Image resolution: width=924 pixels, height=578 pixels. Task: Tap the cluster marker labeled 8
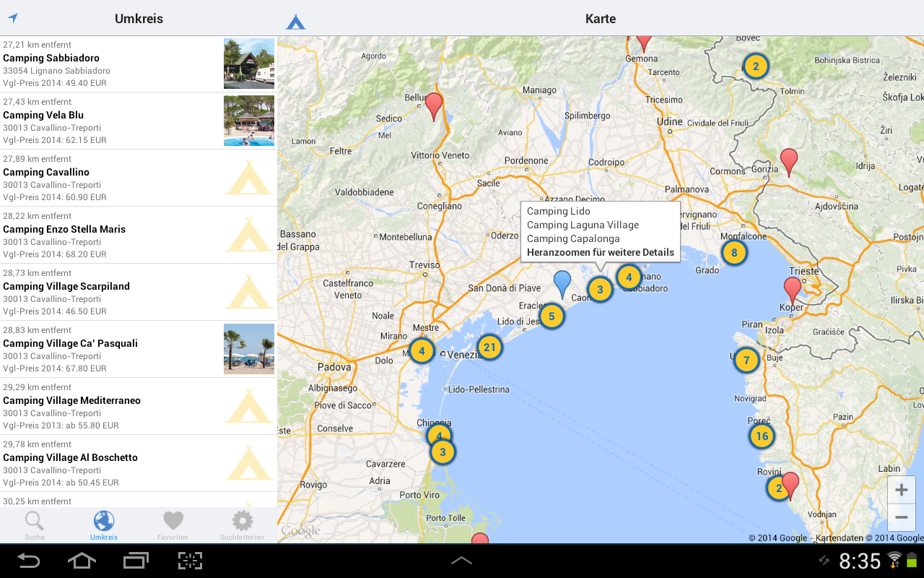click(734, 253)
